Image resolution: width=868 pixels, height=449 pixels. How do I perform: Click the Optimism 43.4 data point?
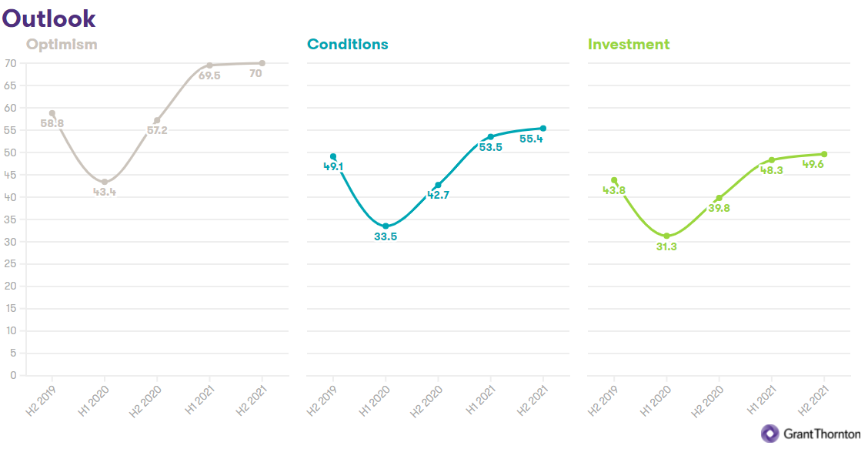coord(105,182)
